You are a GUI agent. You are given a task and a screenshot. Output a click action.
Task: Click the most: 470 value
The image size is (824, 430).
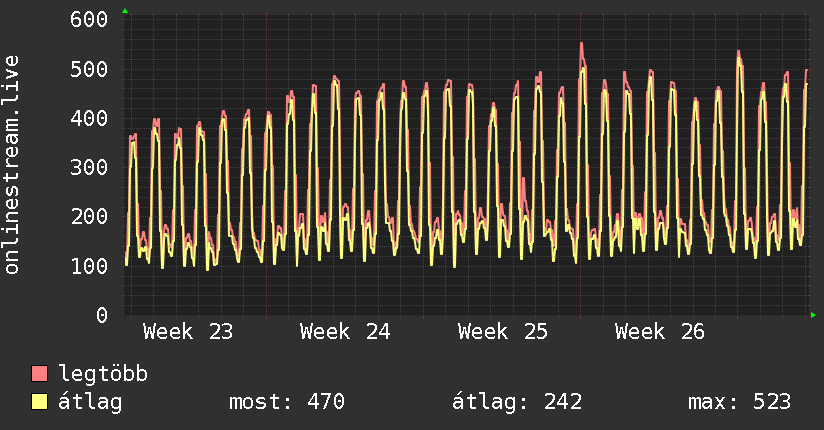pyautogui.click(x=287, y=402)
